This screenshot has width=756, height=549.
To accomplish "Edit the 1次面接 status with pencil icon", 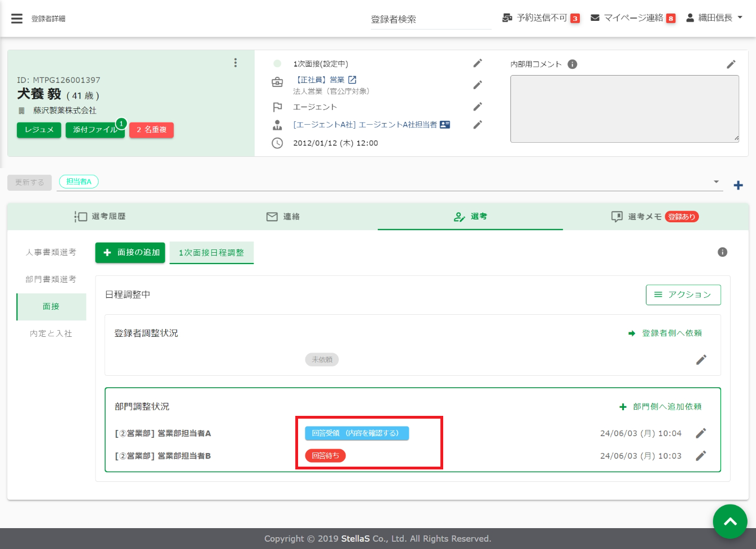I will pos(478,63).
